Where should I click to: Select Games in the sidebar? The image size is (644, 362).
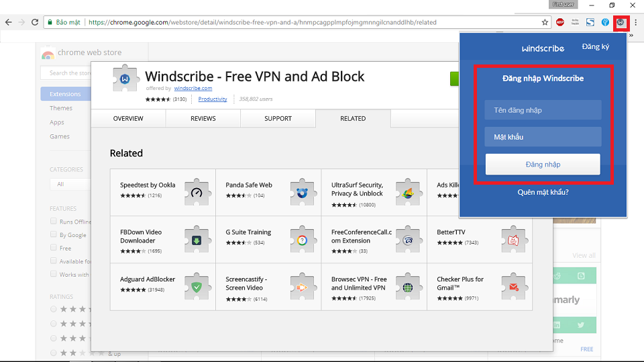click(x=60, y=136)
